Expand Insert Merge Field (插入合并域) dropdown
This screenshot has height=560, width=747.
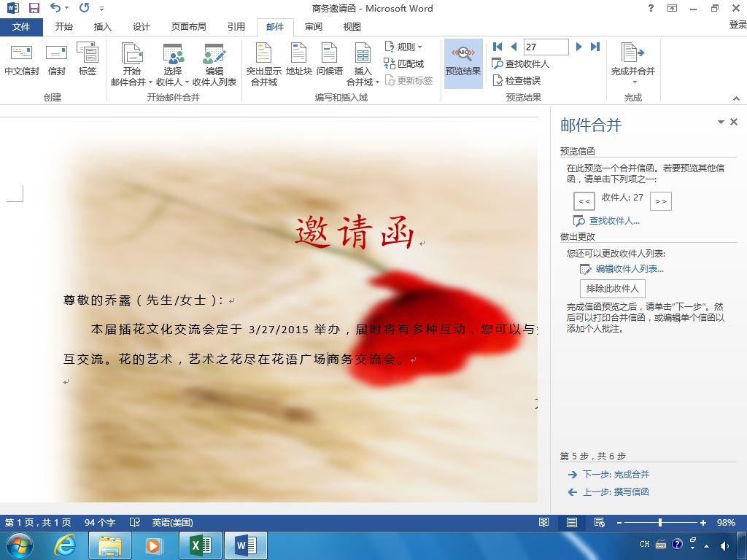pyautogui.click(x=363, y=64)
